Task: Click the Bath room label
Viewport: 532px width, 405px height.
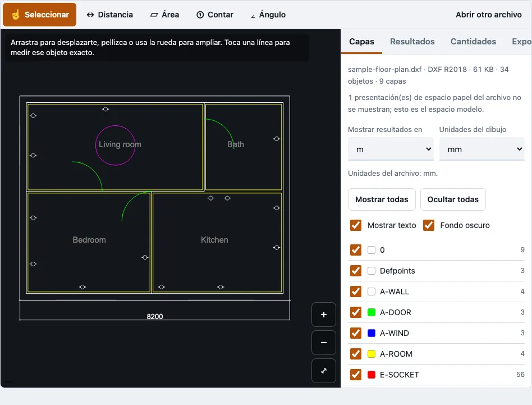Action: click(236, 144)
